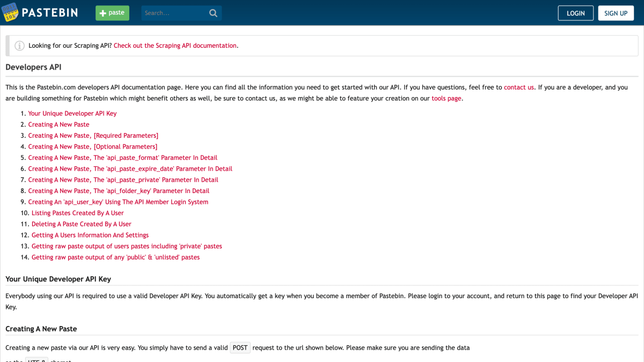Image resolution: width=644 pixels, height=362 pixels.
Task: Go to Your Unique Developer API Key
Action: click(72, 113)
